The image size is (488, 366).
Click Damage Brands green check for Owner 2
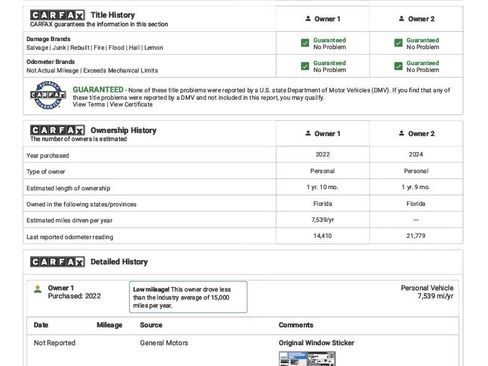coord(398,43)
